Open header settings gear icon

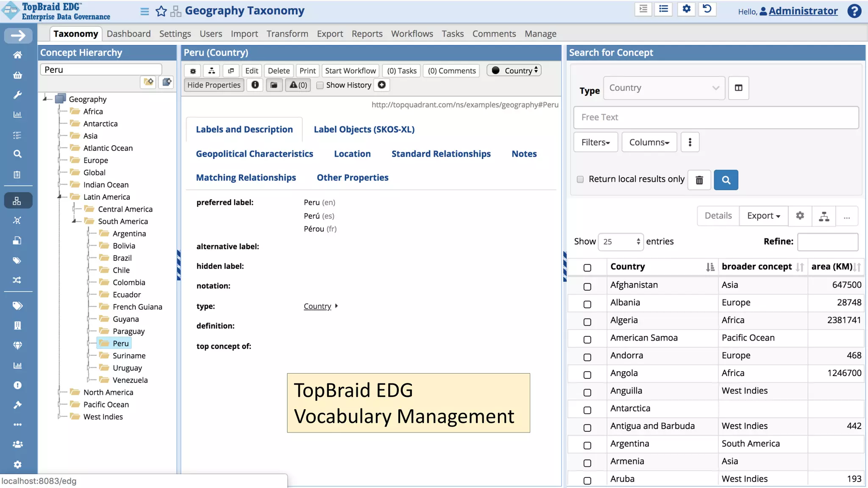[687, 9]
